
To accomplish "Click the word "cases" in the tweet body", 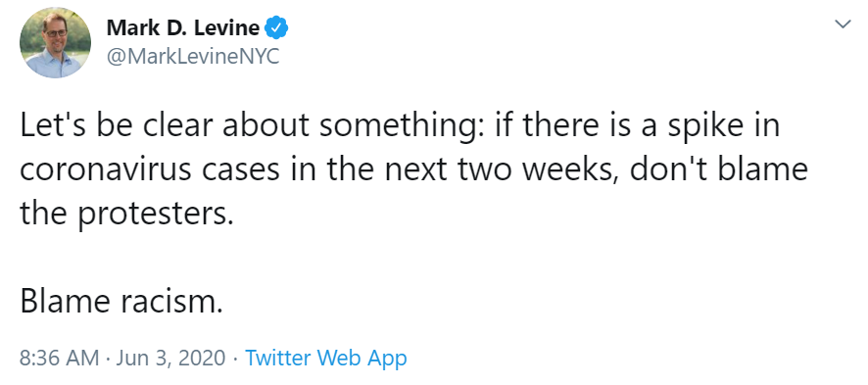I will [241, 170].
